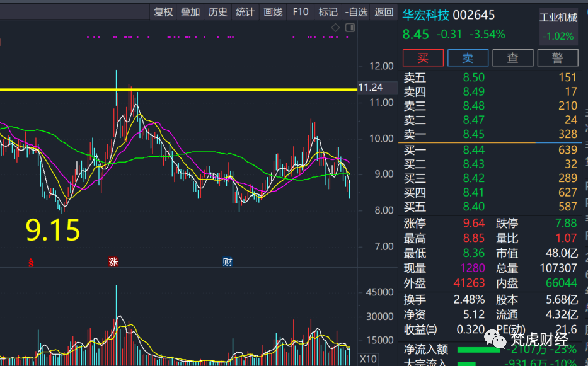Click the red 买 buy button
Image resolution: width=588 pixels, height=366 pixels.
coord(423,58)
